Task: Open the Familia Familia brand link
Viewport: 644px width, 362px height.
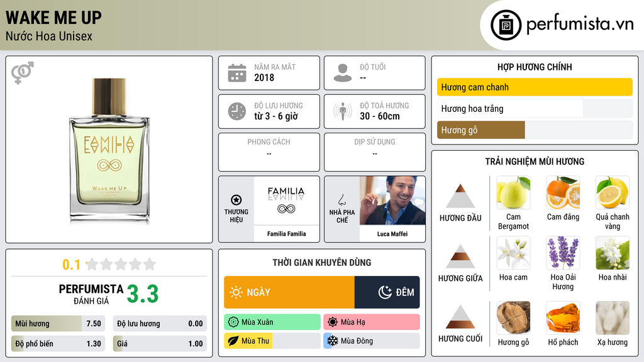Action: click(286, 234)
